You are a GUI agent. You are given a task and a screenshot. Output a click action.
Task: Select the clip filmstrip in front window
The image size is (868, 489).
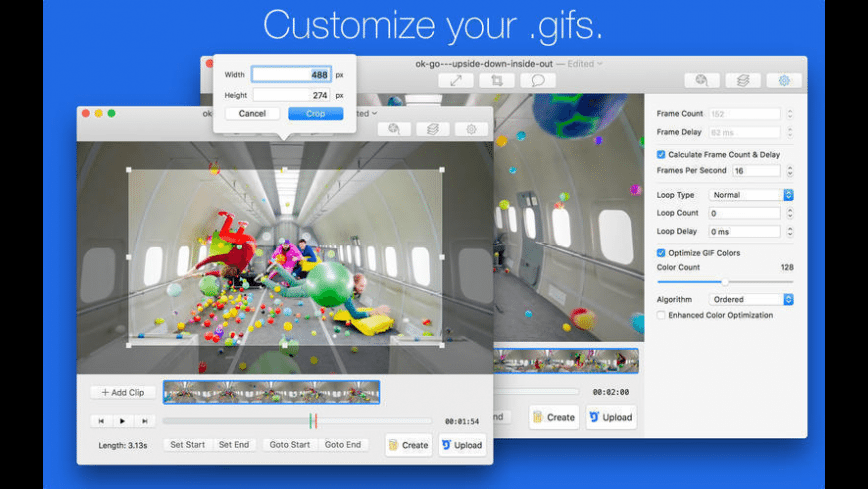(271, 392)
